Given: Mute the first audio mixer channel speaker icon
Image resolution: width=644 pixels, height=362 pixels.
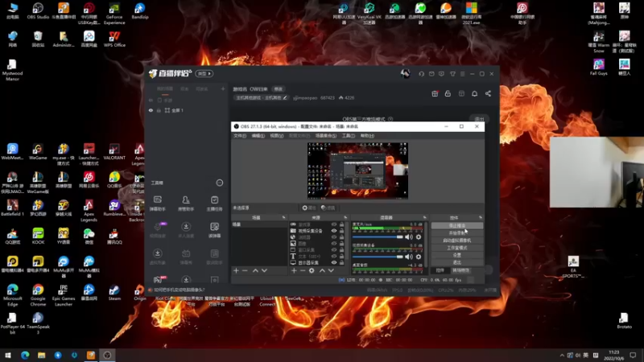Looking at the screenshot, I should click(409, 237).
